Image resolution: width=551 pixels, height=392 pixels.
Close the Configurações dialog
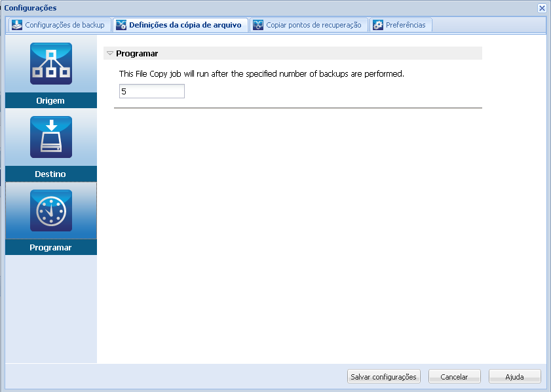click(542, 8)
